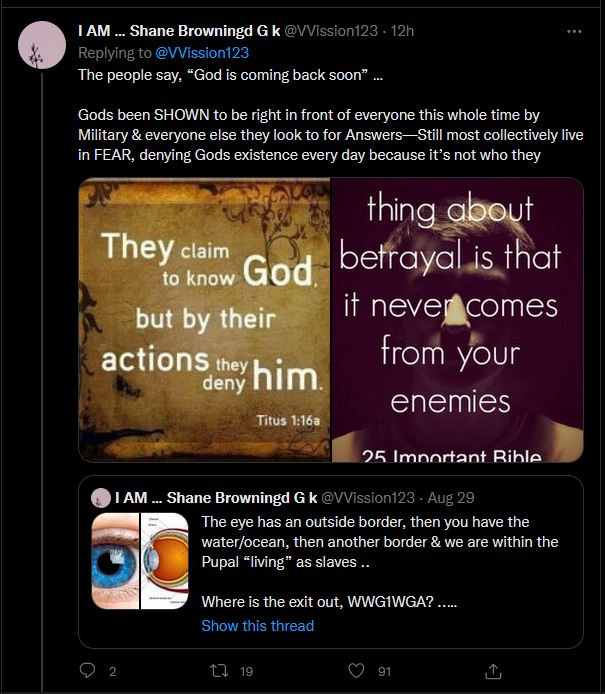Click the retweet count 19
This screenshot has height=694, width=605.
tap(247, 671)
